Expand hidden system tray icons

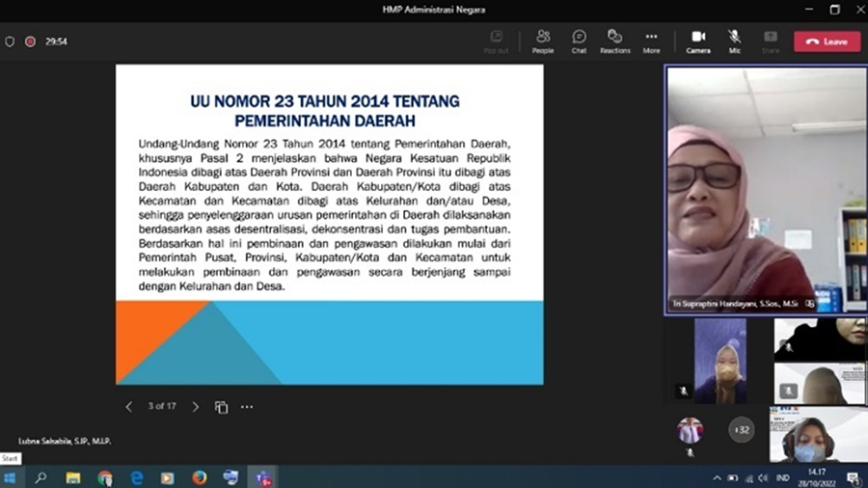pos(717,477)
